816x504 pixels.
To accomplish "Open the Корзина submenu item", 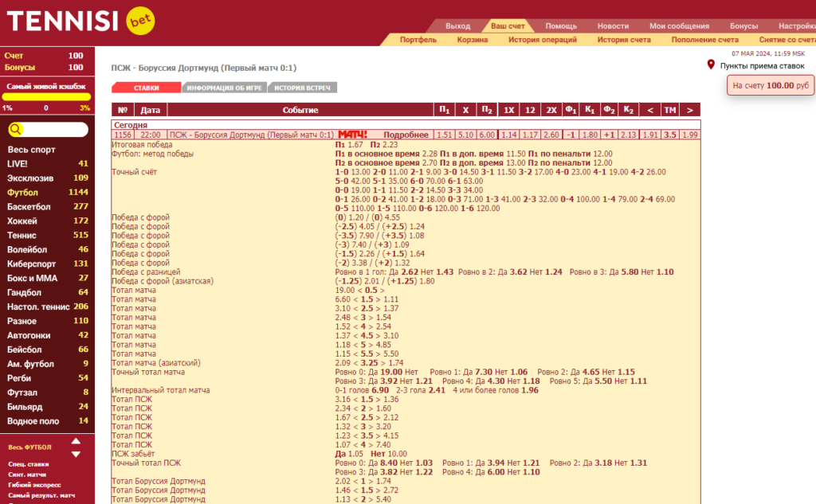I will point(473,40).
